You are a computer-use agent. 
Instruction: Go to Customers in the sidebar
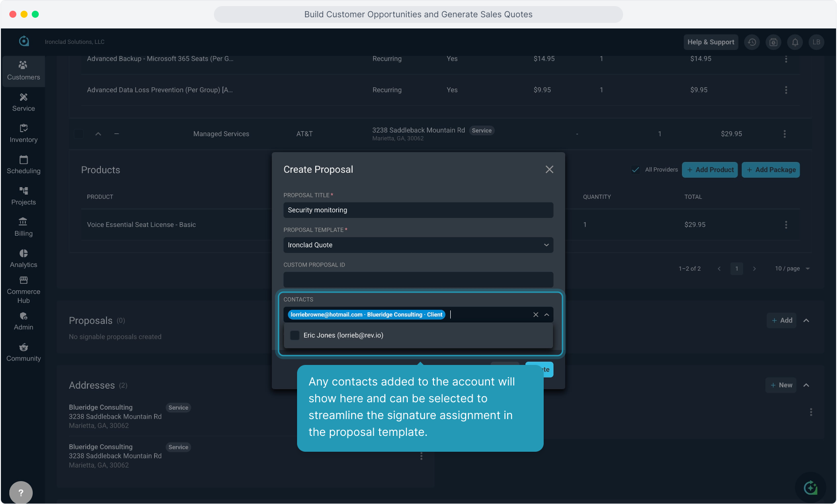coord(23,71)
